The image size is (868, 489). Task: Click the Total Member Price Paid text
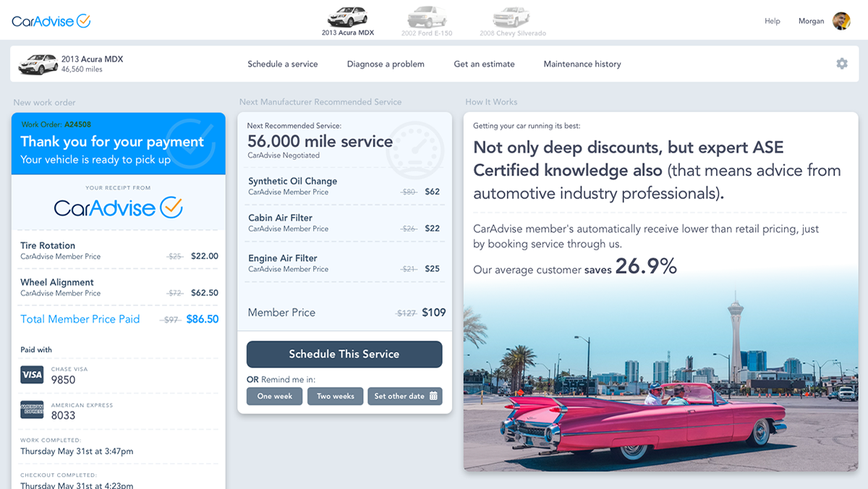coord(80,319)
